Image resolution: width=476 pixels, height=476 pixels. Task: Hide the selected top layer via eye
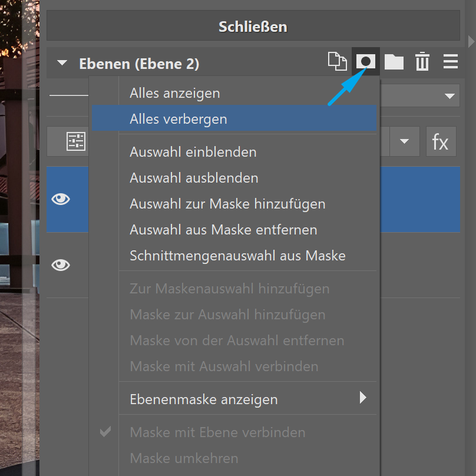click(61, 199)
